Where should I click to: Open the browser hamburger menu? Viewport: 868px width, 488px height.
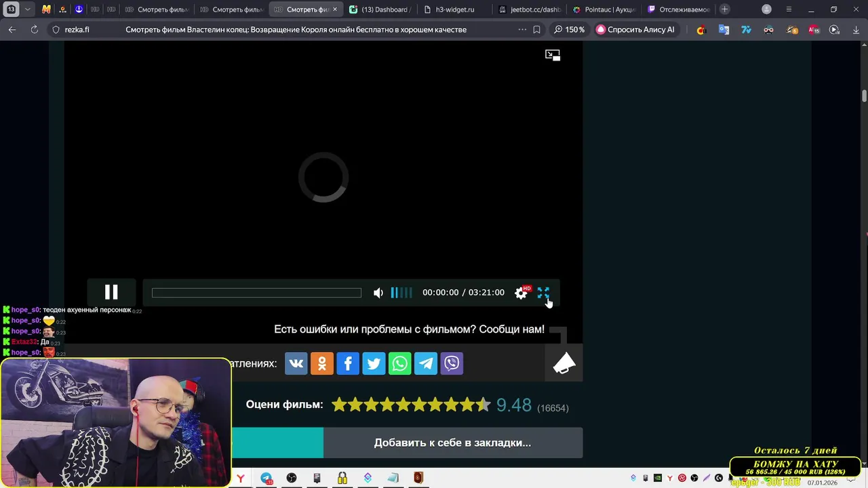[x=789, y=9]
